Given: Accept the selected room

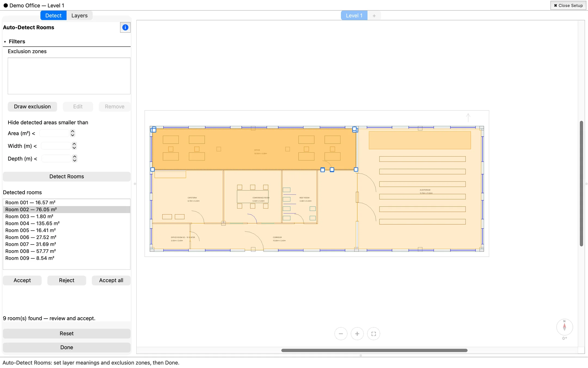Looking at the screenshot, I should point(22,280).
